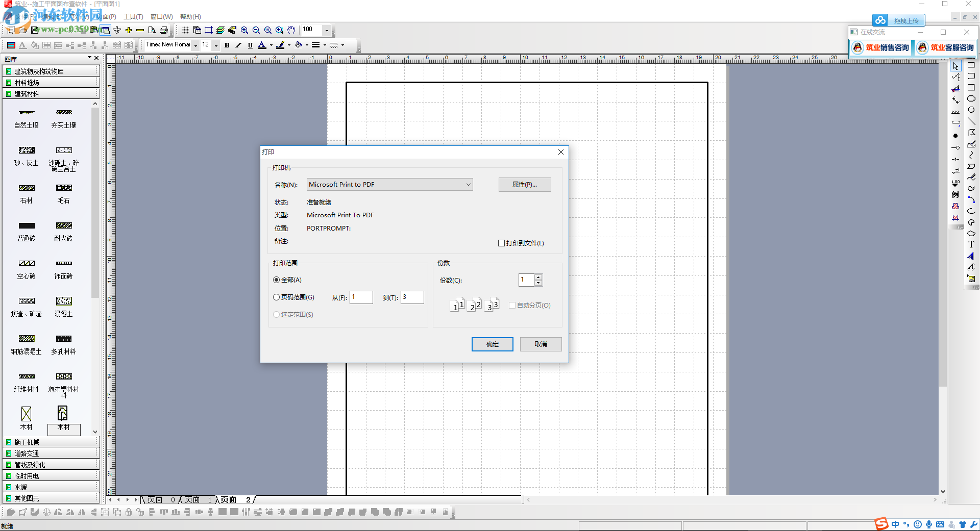The height and width of the screenshot is (531, 980).
Task: Open the 页面(P) menu
Action: click(x=105, y=17)
